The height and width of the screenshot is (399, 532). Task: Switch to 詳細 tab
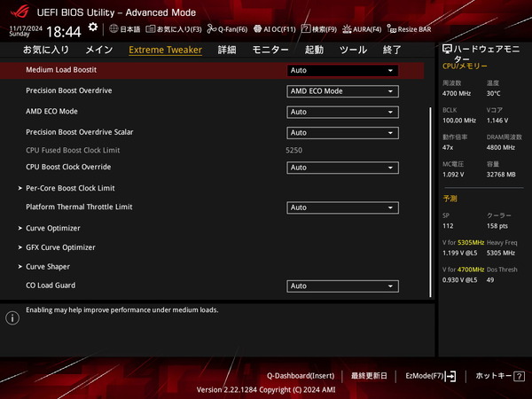(x=227, y=50)
